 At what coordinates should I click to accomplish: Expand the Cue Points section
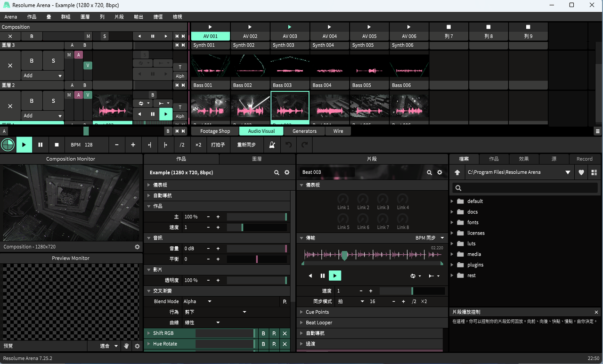(317, 312)
